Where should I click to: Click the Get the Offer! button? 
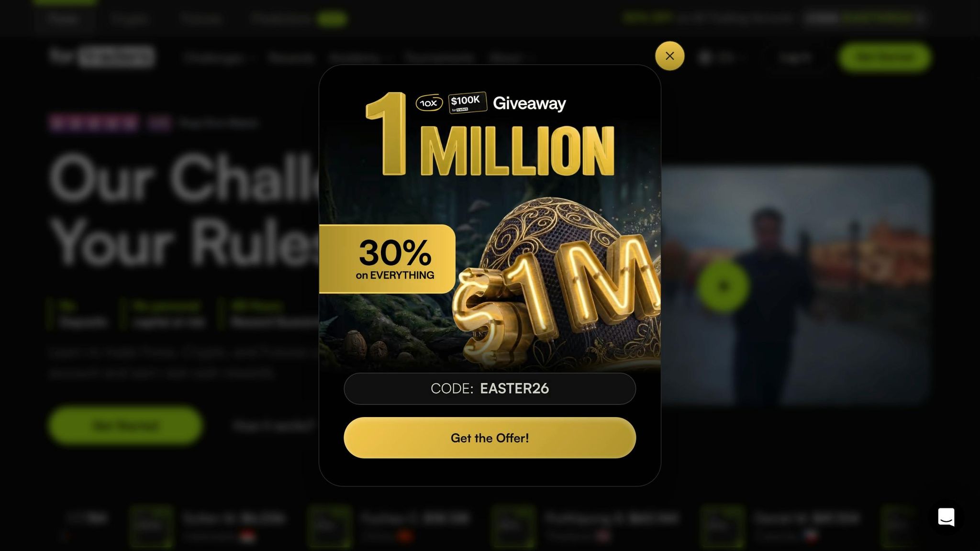point(490,438)
